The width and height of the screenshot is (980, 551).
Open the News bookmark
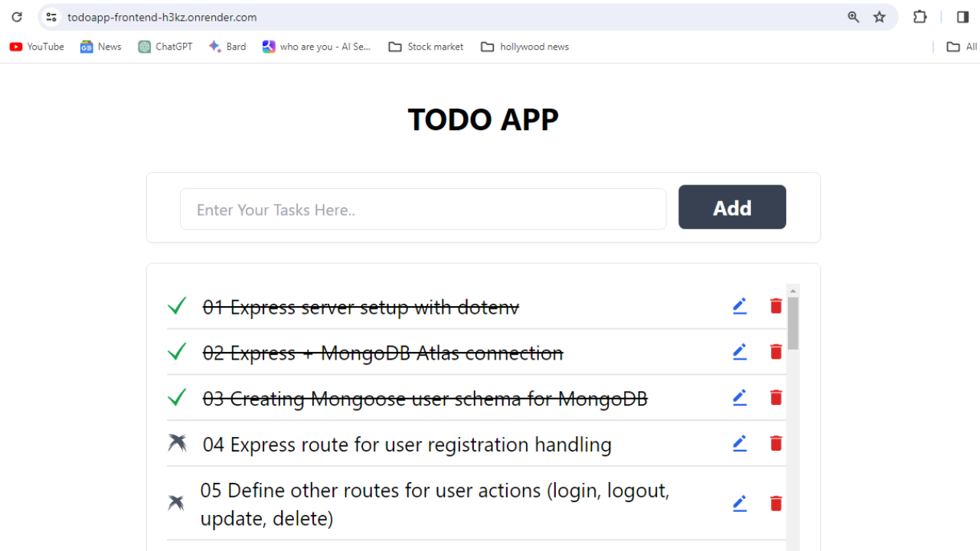coord(101,47)
